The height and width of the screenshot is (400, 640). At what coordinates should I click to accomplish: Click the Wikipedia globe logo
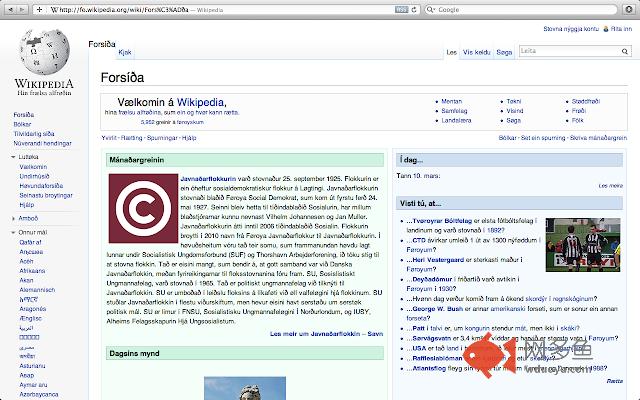[44, 52]
